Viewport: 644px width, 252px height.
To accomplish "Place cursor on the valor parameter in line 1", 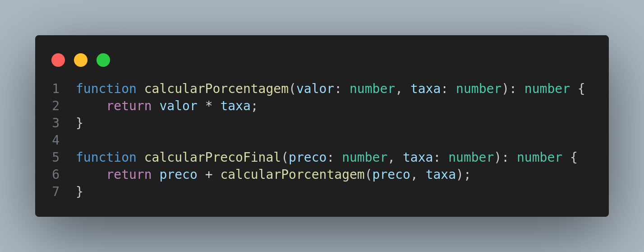I will 315,89.
